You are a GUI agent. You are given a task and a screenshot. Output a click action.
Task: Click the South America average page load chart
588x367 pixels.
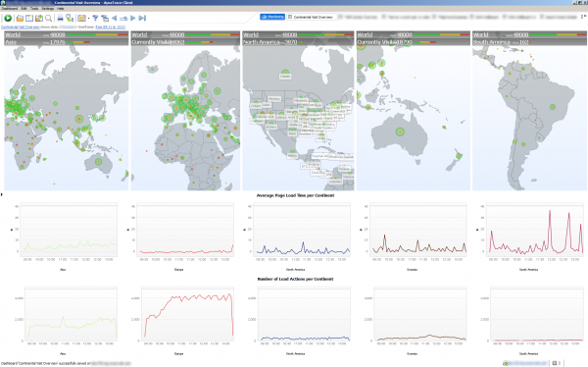pyautogui.click(x=535, y=230)
